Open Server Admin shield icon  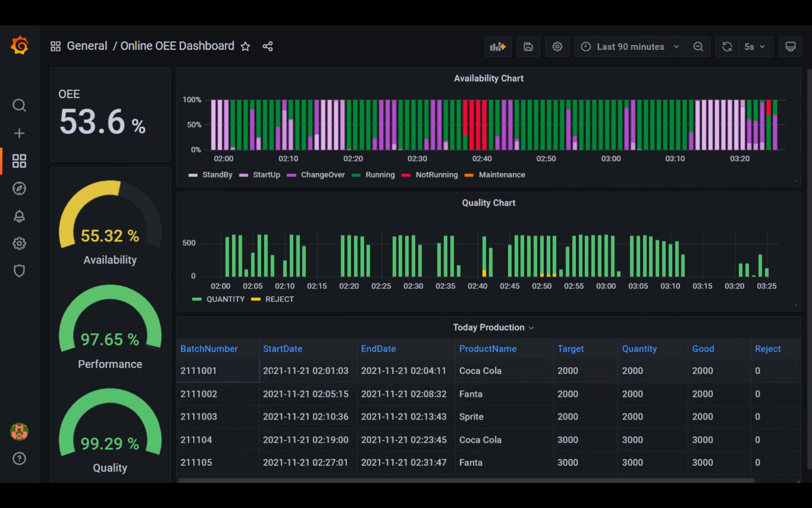pyautogui.click(x=19, y=271)
